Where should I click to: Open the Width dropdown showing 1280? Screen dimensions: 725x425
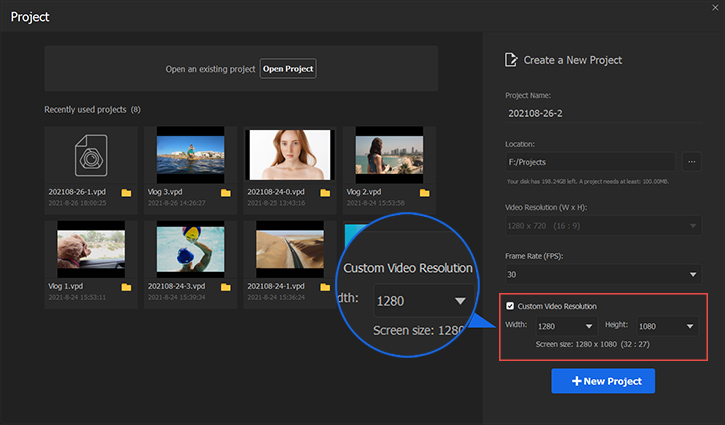(564, 326)
